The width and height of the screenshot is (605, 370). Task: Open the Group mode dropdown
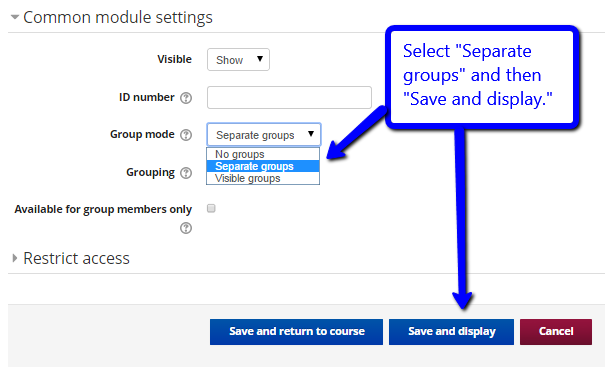coord(264,135)
